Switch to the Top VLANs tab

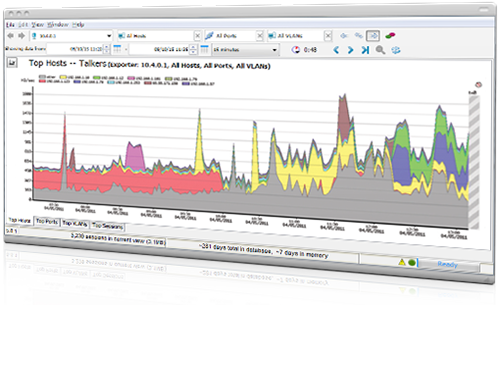[75, 223]
